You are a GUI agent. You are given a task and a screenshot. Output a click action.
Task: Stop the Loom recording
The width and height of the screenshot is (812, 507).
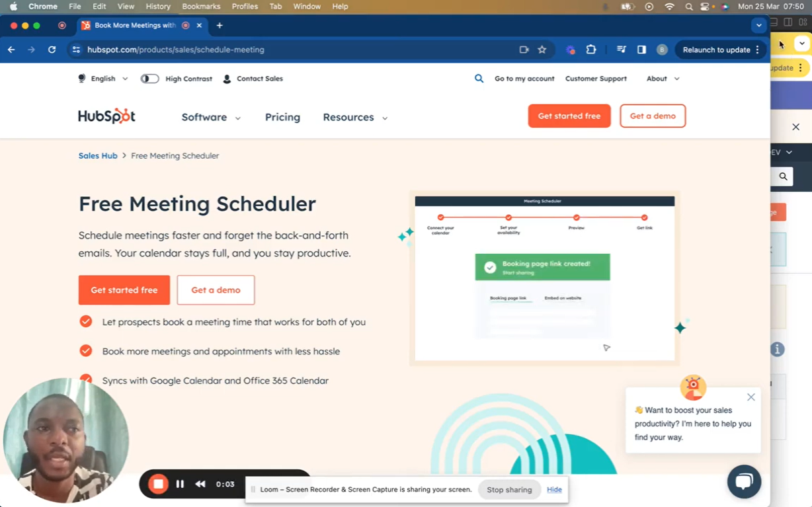[158, 485]
